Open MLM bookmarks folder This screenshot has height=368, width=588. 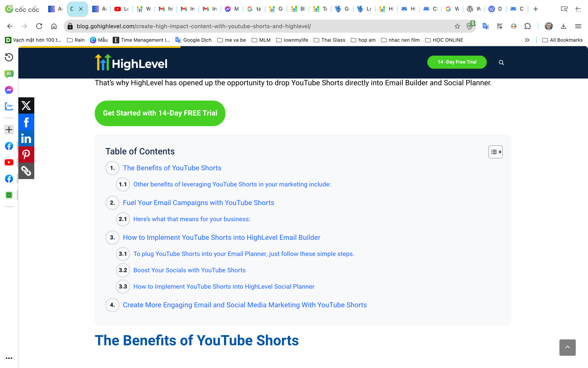[261, 40]
